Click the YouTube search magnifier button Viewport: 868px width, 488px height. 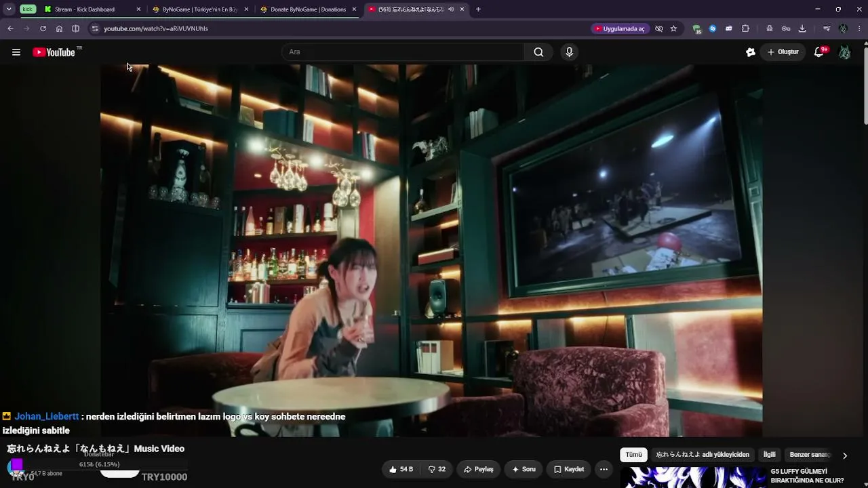click(x=538, y=52)
